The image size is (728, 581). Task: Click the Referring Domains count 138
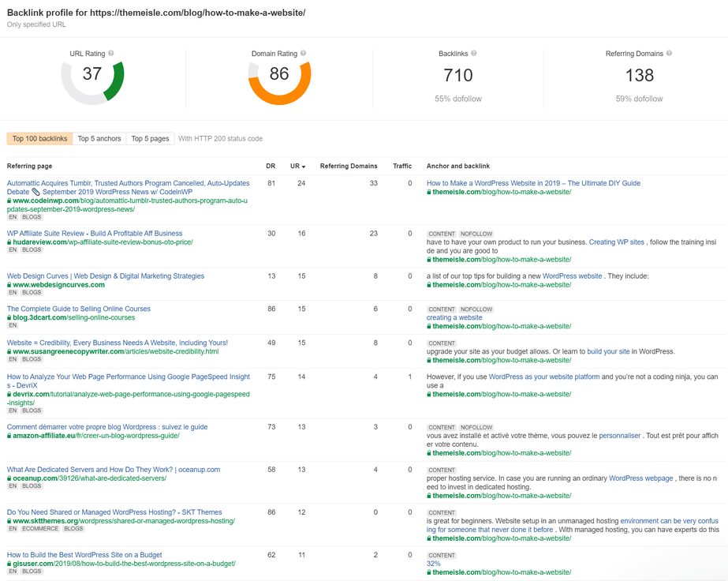(640, 75)
